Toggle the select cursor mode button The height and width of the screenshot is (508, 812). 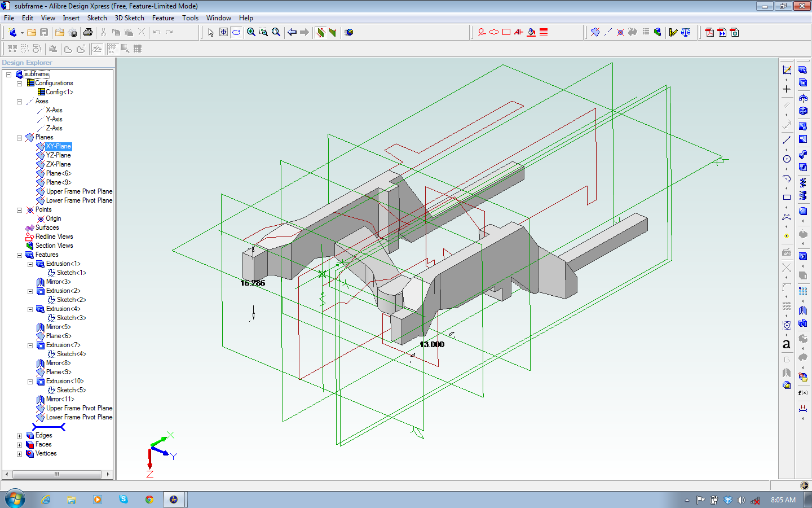[211, 32]
